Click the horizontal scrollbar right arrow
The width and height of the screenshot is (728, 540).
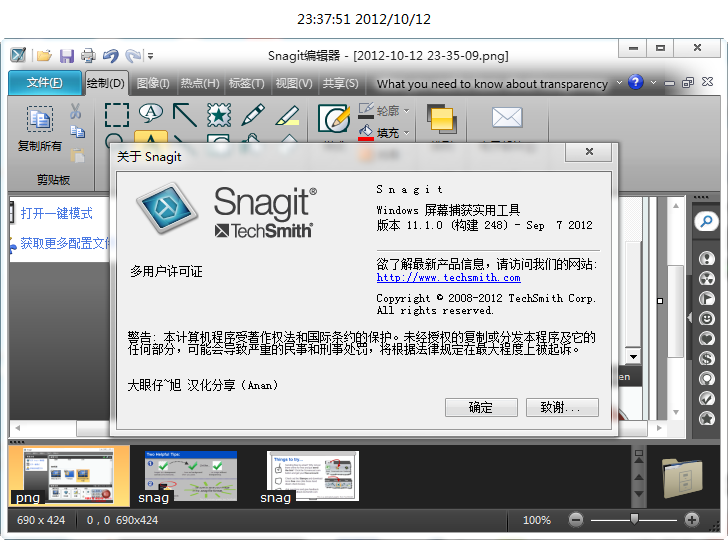click(x=659, y=428)
